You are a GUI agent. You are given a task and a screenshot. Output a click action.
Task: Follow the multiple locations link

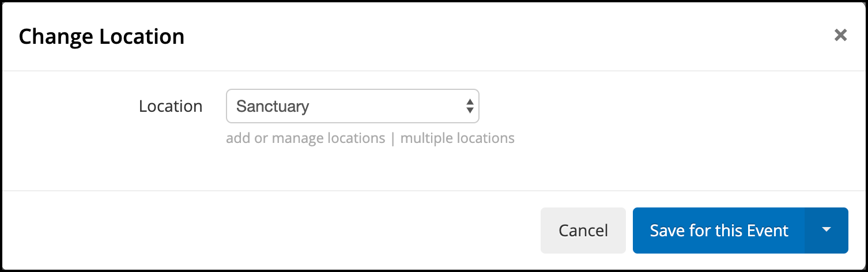pos(457,138)
